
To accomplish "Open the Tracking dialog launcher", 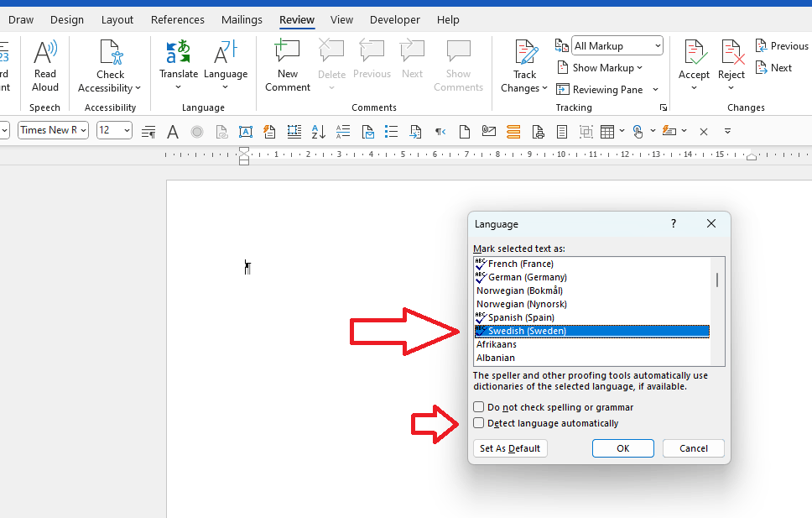I will click(x=664, y=107).
